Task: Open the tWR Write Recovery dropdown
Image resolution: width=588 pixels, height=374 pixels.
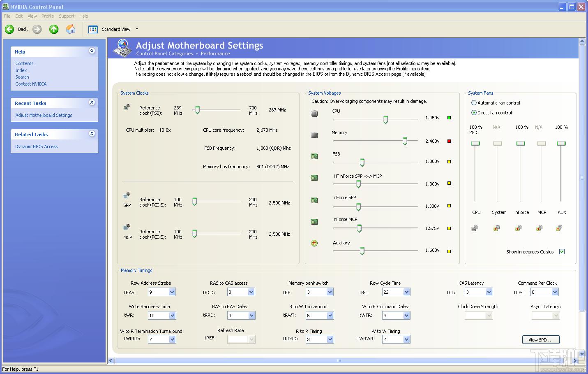Action: coord(173,316)
